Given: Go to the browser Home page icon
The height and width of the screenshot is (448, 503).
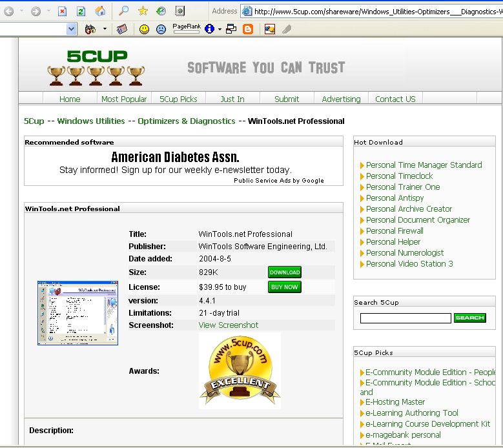Looking at the screenshot, I should coord(100,11).
